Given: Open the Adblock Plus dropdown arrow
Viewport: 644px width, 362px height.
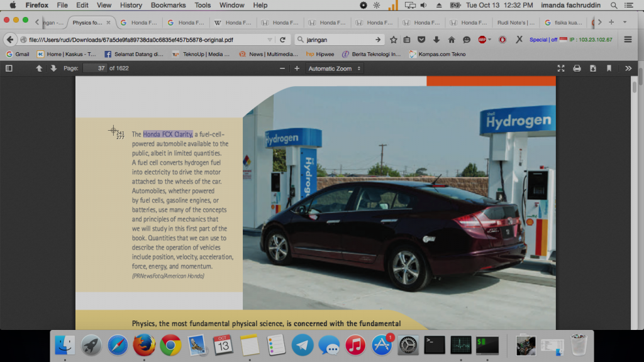Looking at the screenshot, I should (489, 40).
